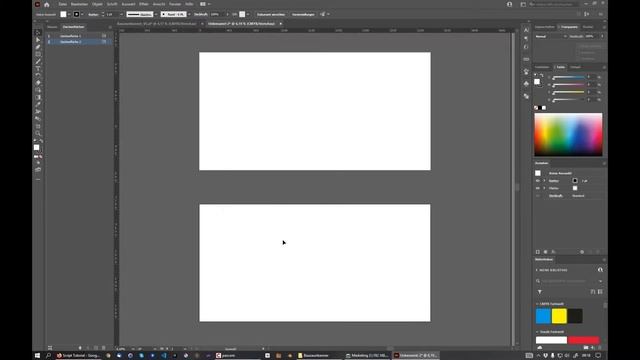Switch to the first document tab

click(x=156, y=24)
